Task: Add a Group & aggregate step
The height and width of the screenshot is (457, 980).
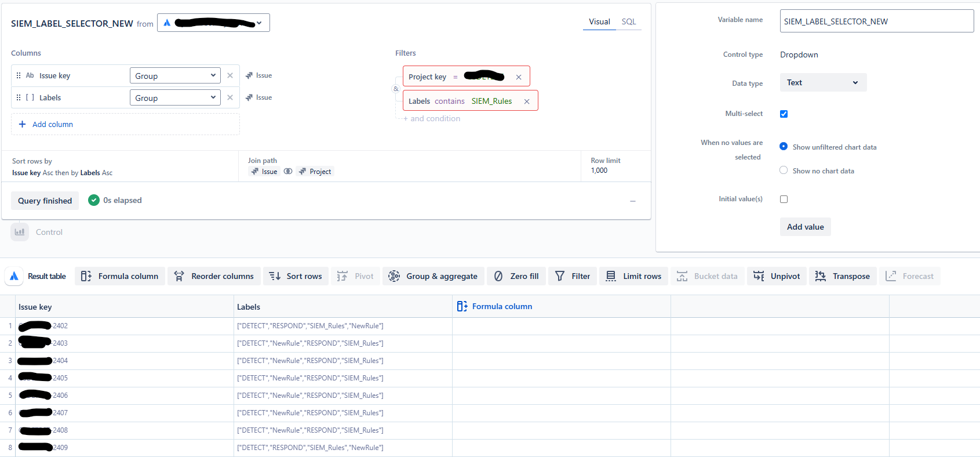Action: point(433,277)
